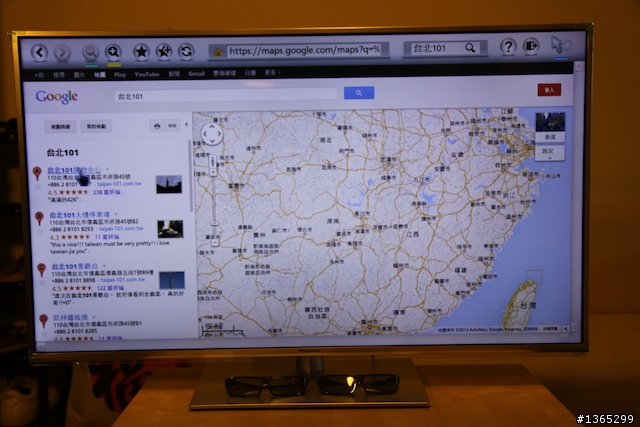This screenshot has width=640, height=427.
Task: Click the 238 reviews link
Action: 107,192
